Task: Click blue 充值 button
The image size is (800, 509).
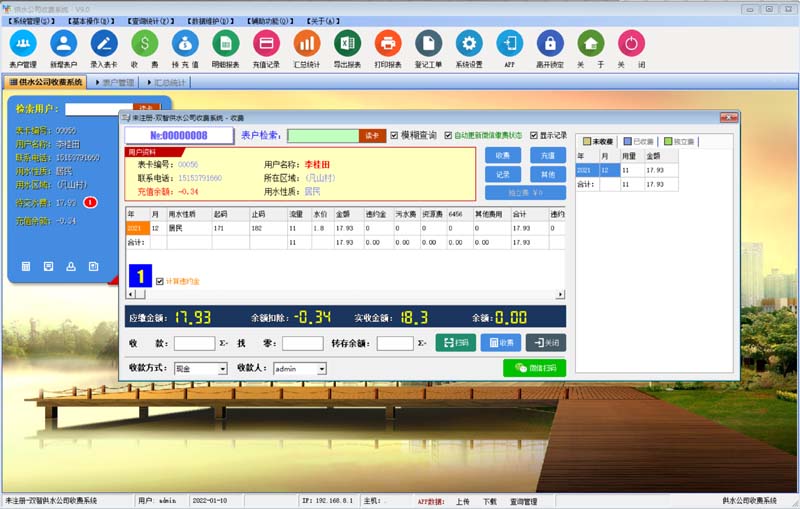Action: (x=547, y=156)
